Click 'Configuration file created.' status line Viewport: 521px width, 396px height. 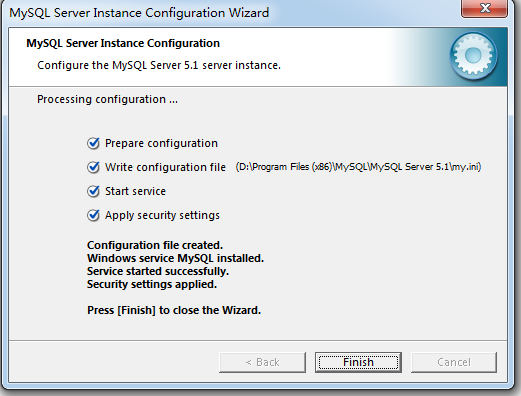click(155, 245)
